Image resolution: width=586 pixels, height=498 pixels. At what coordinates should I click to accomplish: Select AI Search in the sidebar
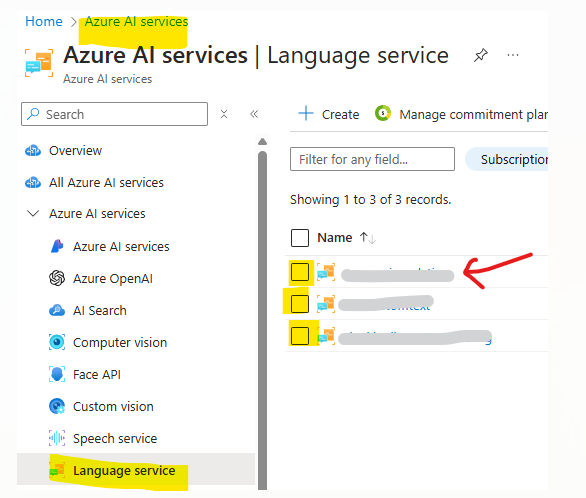pos(99,310)
